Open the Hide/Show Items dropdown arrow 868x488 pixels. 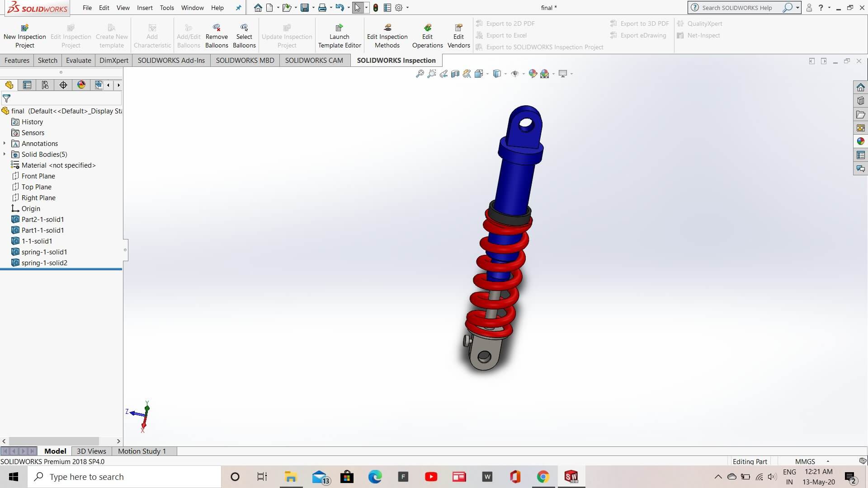point(524,74)
